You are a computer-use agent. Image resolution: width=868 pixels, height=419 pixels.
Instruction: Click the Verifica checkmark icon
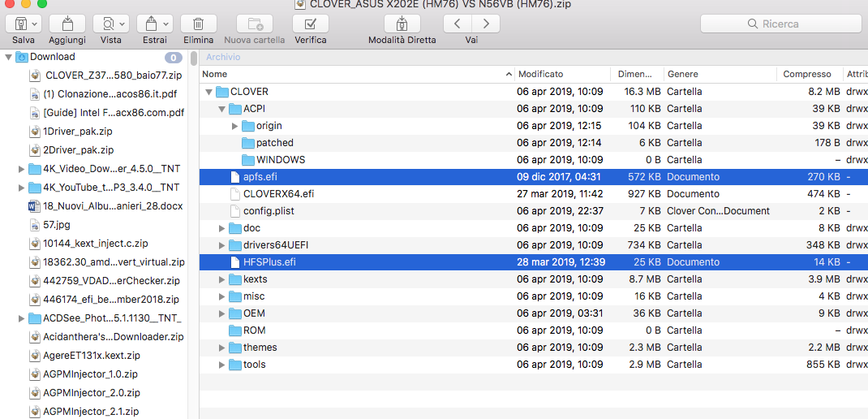pos(311,24)
